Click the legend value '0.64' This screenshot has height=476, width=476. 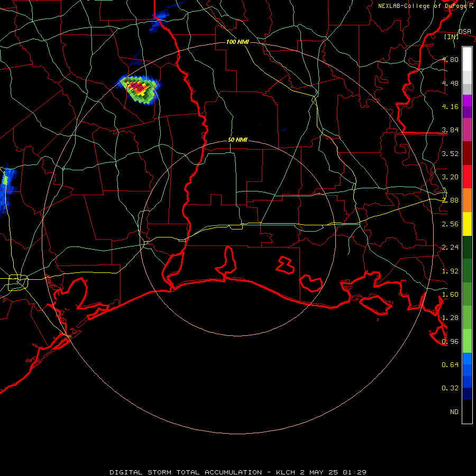pos(450,364)
